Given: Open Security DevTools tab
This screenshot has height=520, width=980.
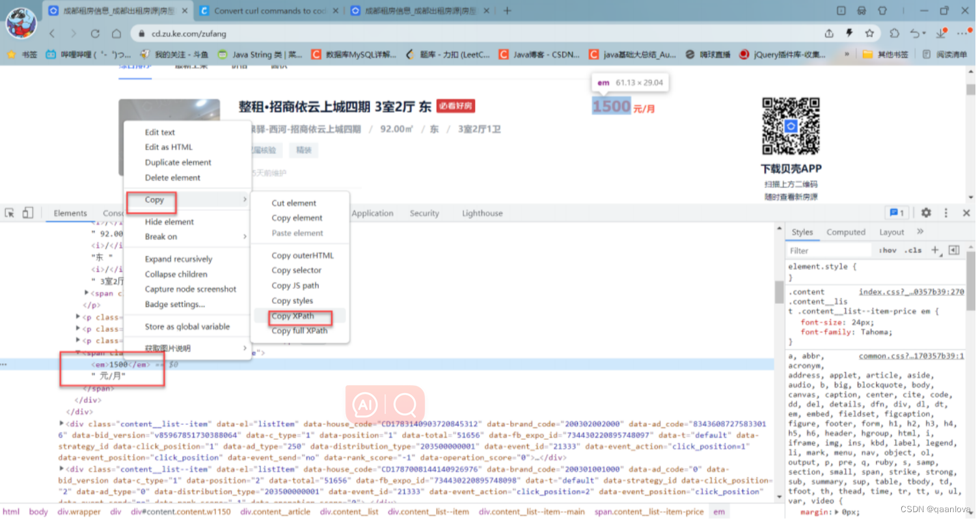Looking at the screenshot, I should coord(424,213).
